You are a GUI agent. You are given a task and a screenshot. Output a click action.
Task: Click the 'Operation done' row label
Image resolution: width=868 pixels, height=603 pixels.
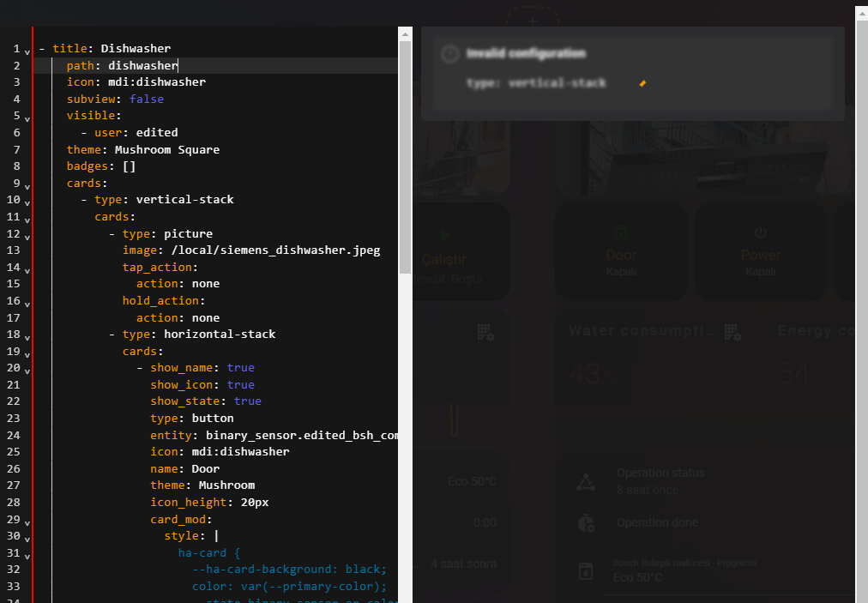657,522
